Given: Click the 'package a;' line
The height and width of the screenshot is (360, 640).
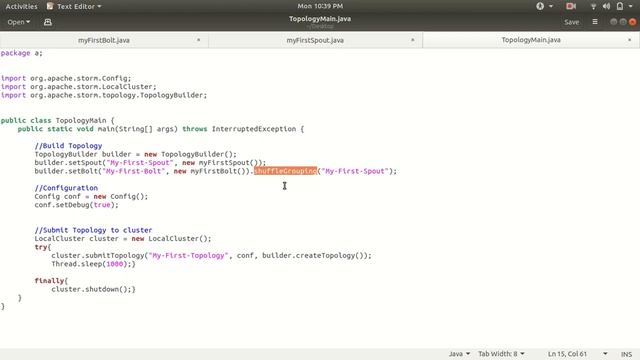Looking at the screenshot, I should click(22, 53).
